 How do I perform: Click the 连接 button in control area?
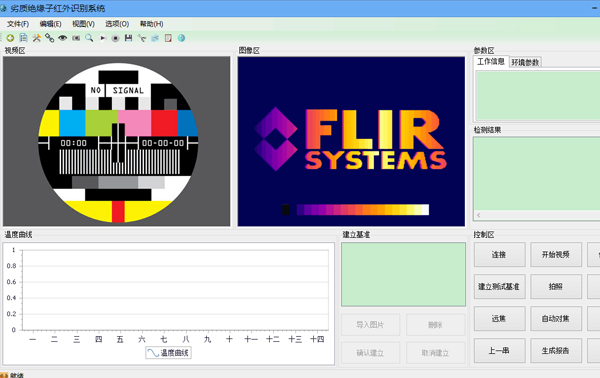tap(499, 254)
